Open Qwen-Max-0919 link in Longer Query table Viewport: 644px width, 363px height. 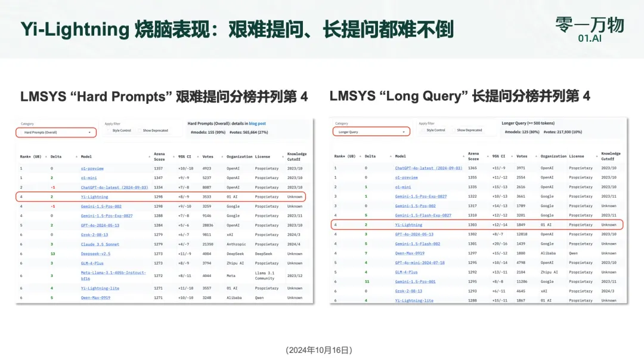point(410,253)
